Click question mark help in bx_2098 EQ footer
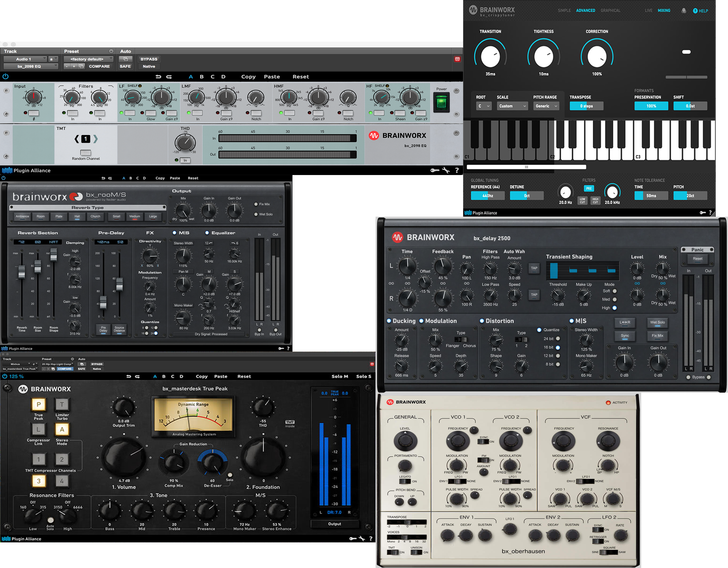Screen dimensions: 728x568 click(x=457, y=170)
